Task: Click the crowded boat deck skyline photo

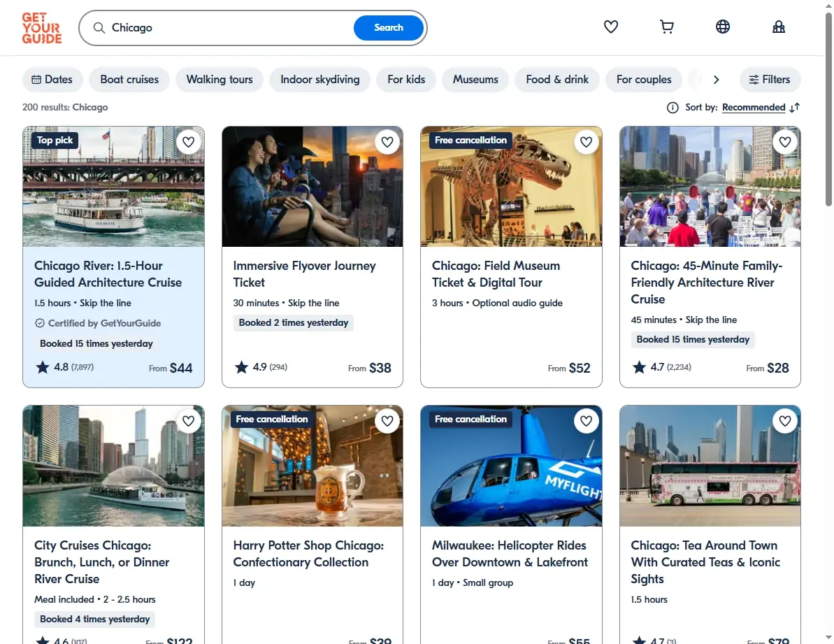Action: [710, 187]
